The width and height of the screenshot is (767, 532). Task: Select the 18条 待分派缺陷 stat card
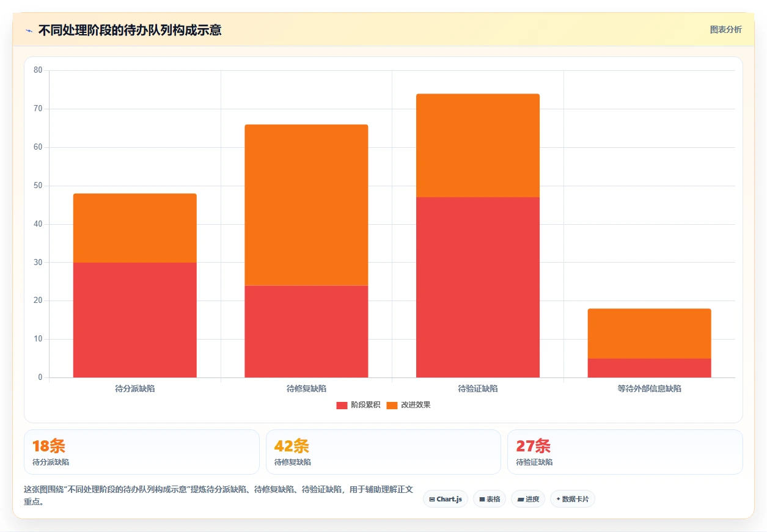[x=142, y=452]
